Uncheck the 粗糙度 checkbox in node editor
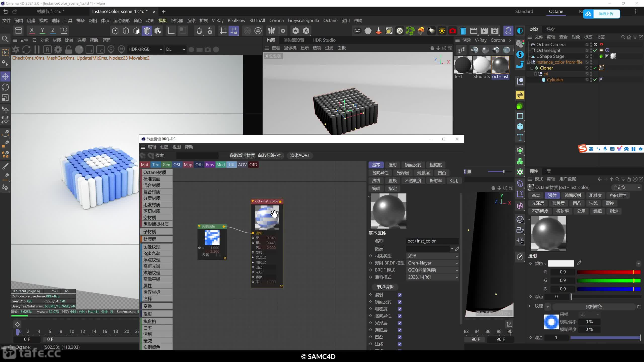The width and height of the screenshot is (644, 362). click(x=399, y=309)
